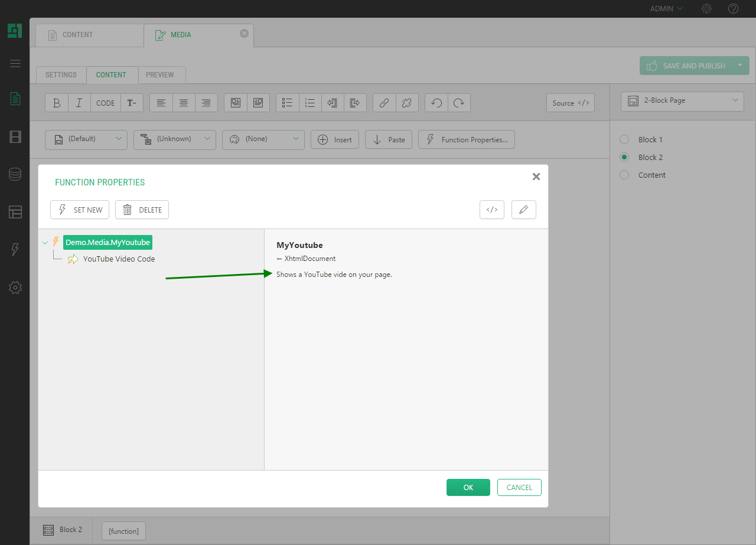The height and width of the screenshot is (545, 756).
Task: Close the MEDIA tab
Action: point(244,34)
